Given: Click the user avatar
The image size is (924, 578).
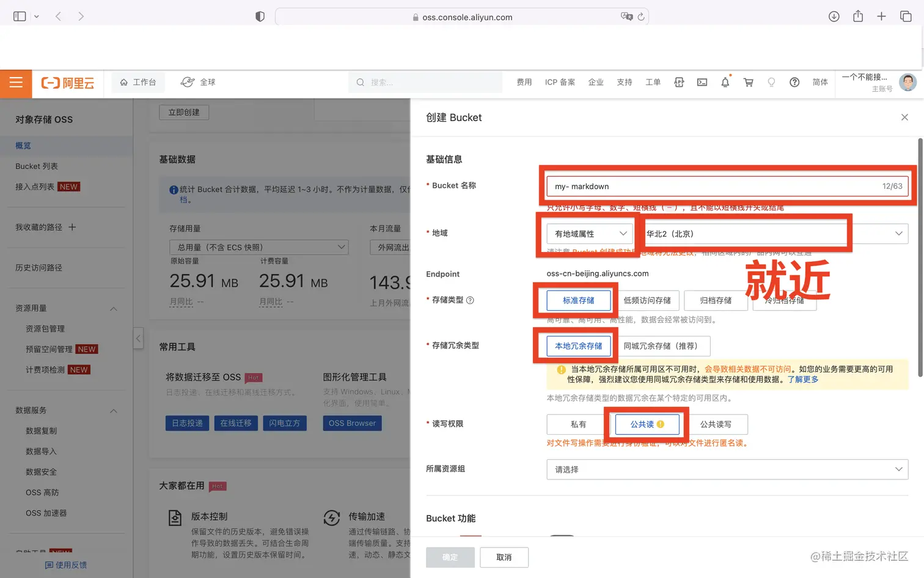Looking at the screenshot, I should point(908,82).
